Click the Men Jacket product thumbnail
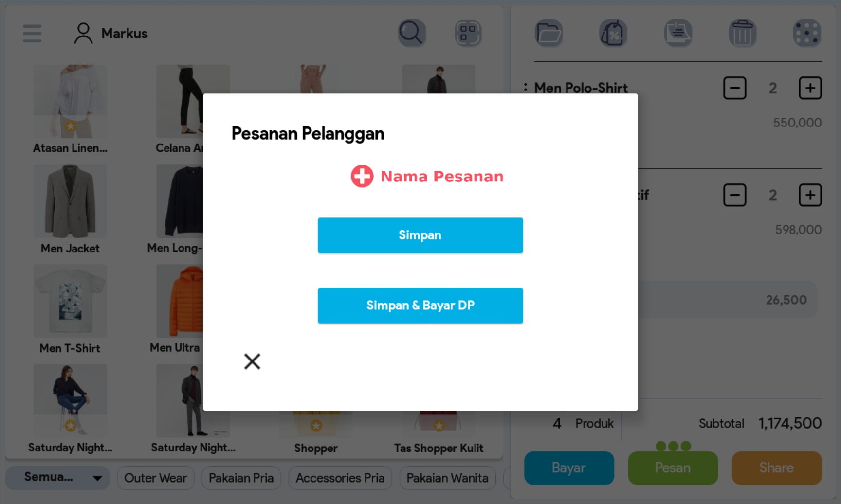This screenshot has height=504, width=841. [x=70, y=201]
